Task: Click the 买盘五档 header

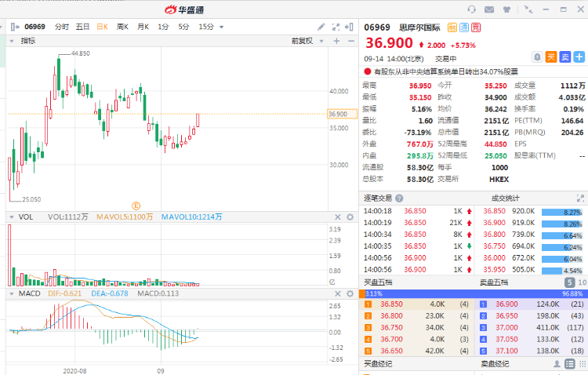Action: pos(378,282)
